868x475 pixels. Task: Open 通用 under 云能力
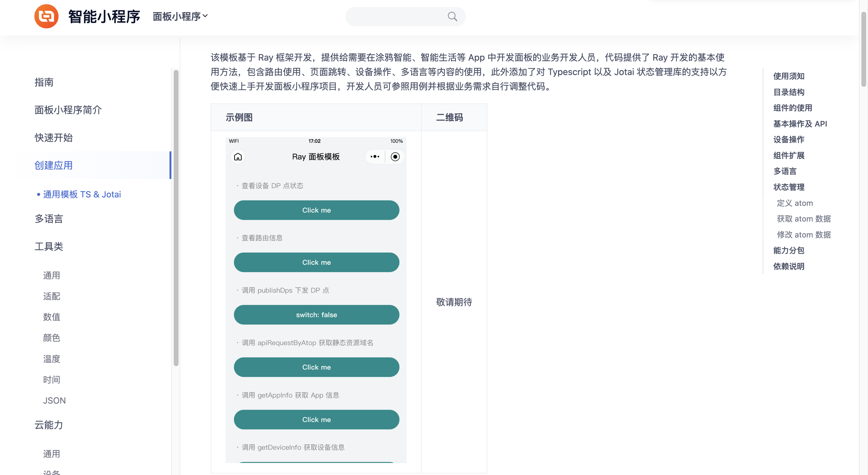[x=52, y=454]
